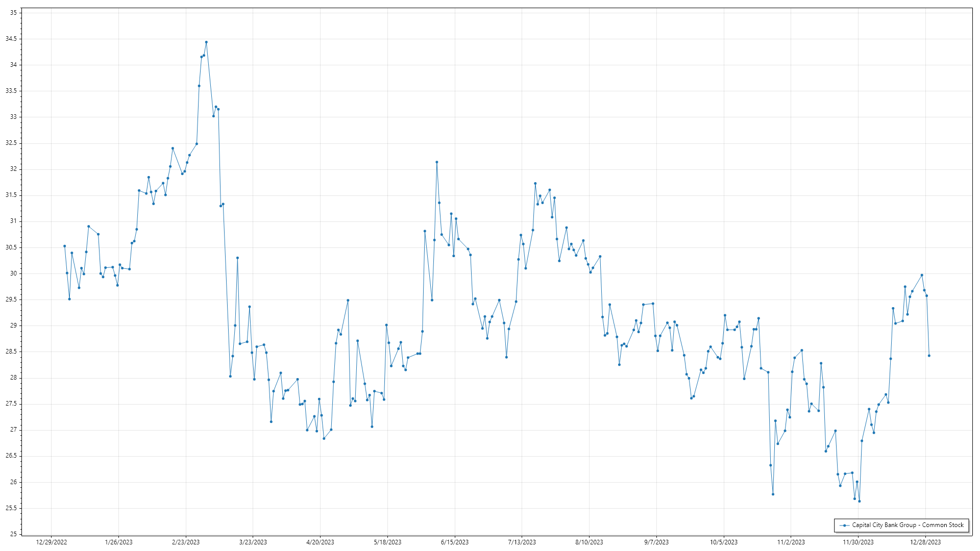The height and width of the screenshot is (551, 980).
Task: Click the late-October low point near 25.8
Action: point(773,494)
